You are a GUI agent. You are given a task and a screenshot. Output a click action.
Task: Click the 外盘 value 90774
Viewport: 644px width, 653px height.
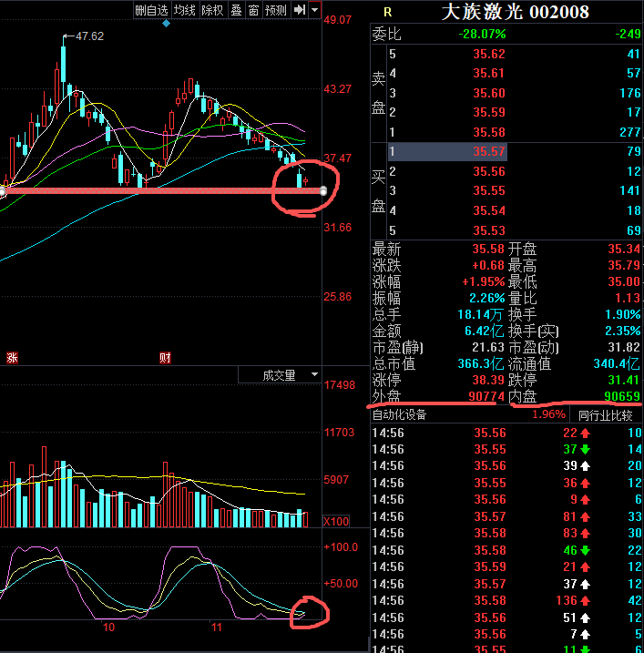486,396
